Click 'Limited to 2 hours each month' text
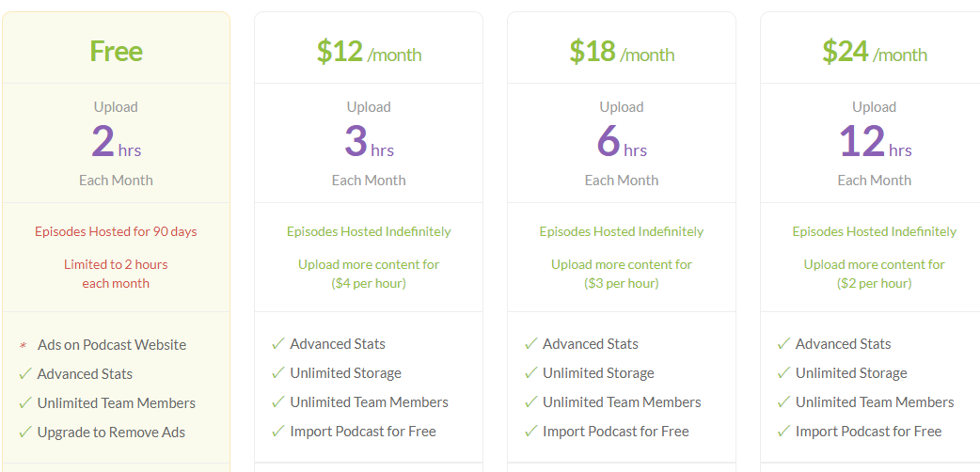 [117, 274]
